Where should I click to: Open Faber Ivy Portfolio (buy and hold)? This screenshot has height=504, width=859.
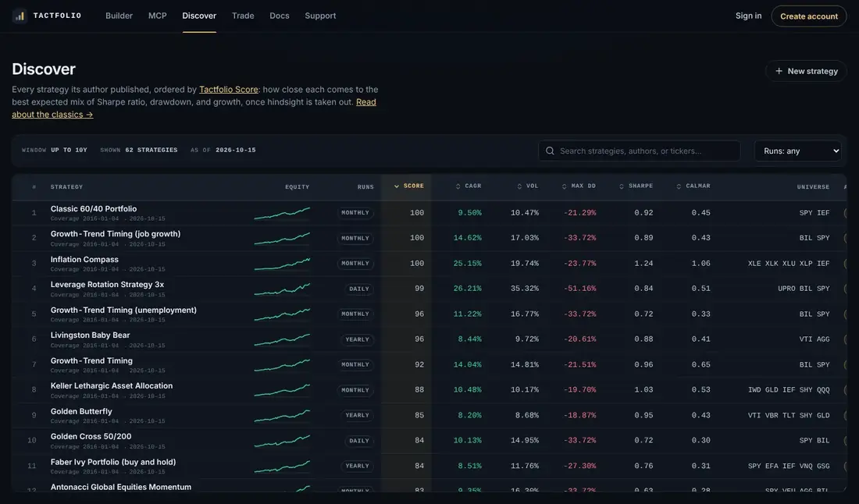click(x=113, y=462)
